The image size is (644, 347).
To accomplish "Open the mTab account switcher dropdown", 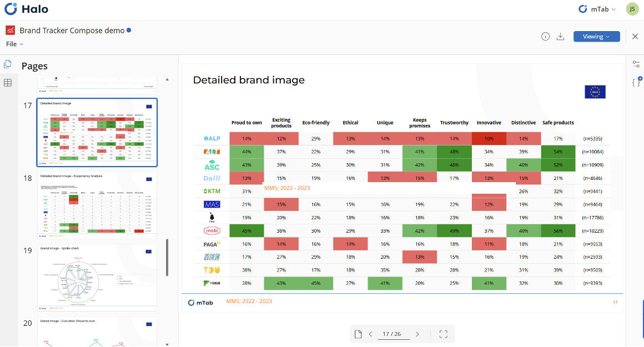I will tap(597, 9).
